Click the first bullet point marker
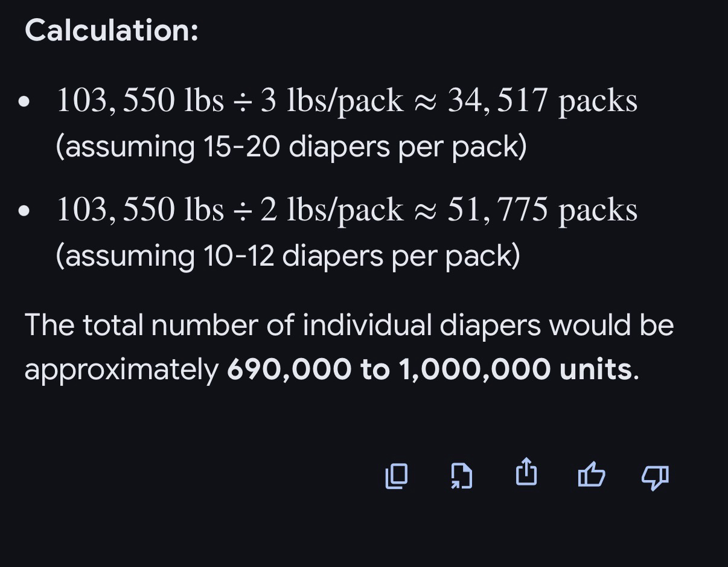Viewport: 728px width, 567px height. pyautogui.click(x=24, y=102)
